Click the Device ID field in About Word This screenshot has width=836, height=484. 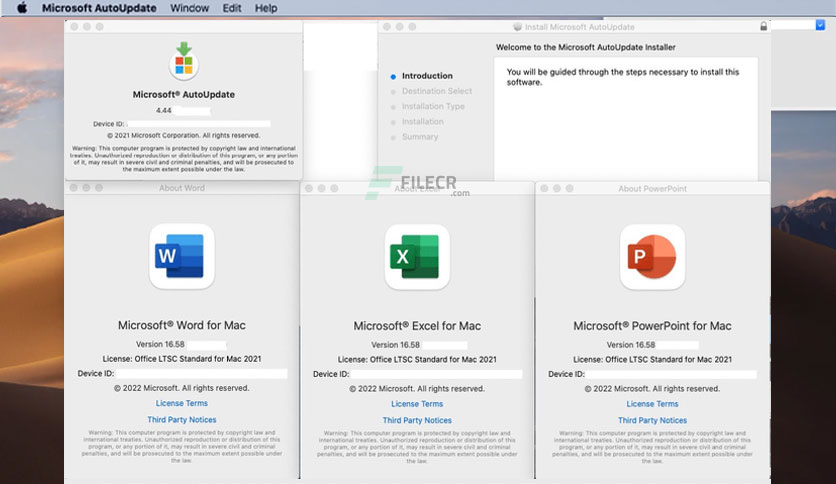click(202, 374)
